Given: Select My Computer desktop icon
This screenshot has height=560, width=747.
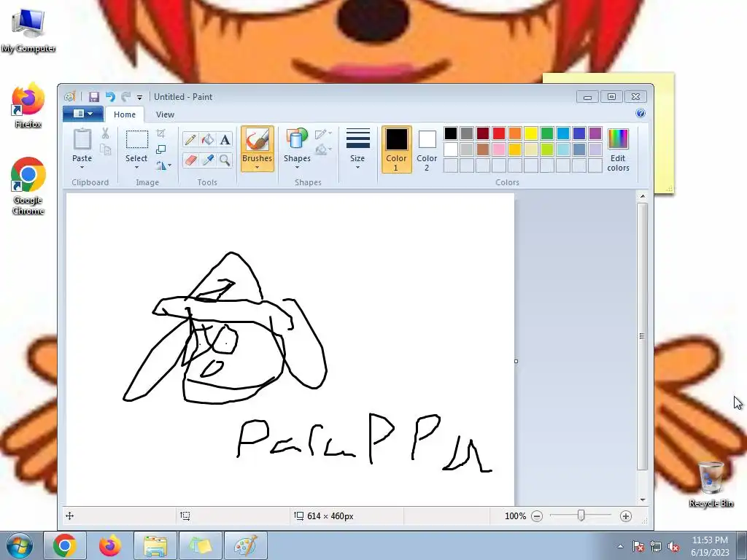Looking at the screenshot, I should [28, 30].
